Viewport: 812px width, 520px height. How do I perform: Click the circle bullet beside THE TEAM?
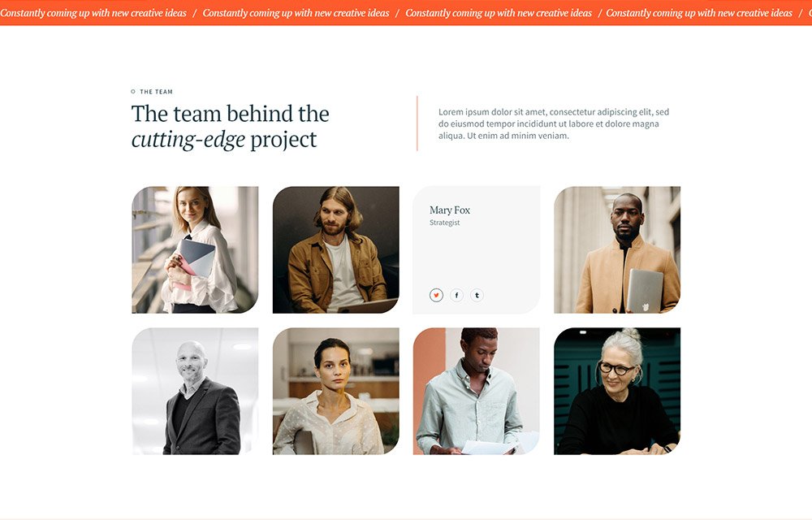click(x=133, y=92)
